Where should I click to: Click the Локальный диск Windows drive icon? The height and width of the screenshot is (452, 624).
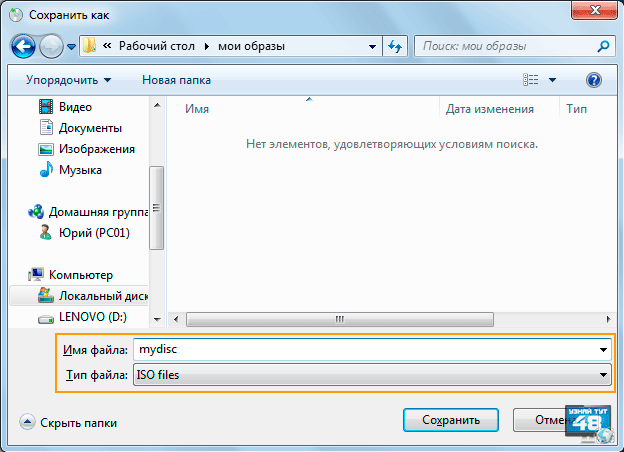point(46,295)
